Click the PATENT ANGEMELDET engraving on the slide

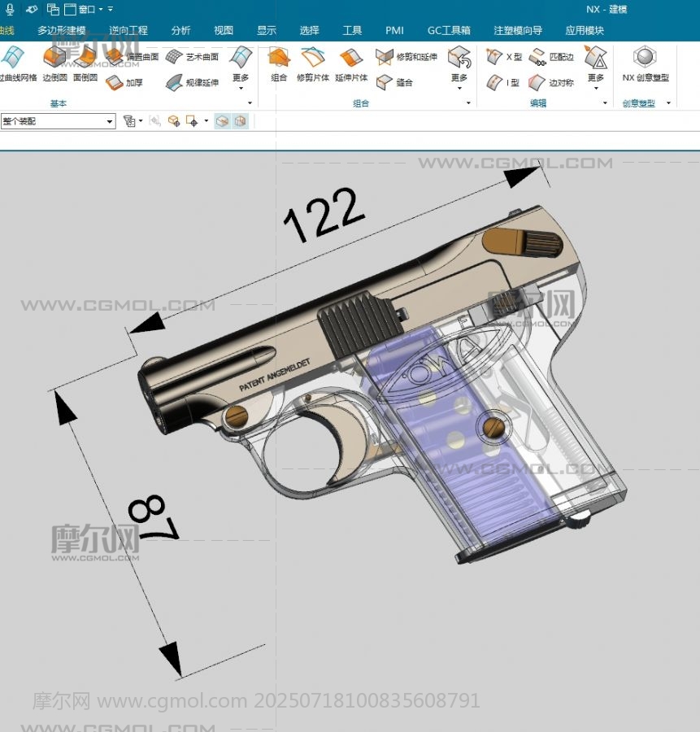[275, 375]
